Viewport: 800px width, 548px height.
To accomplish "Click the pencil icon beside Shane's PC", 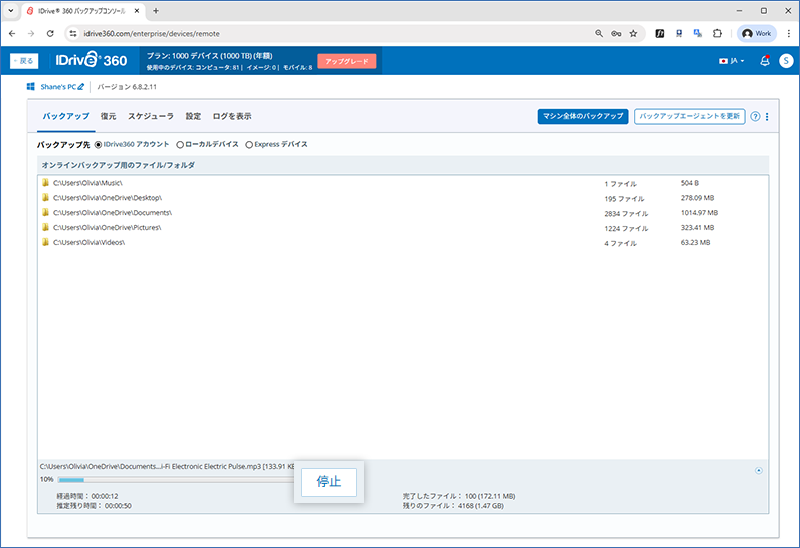I will (x=81, y=88).
